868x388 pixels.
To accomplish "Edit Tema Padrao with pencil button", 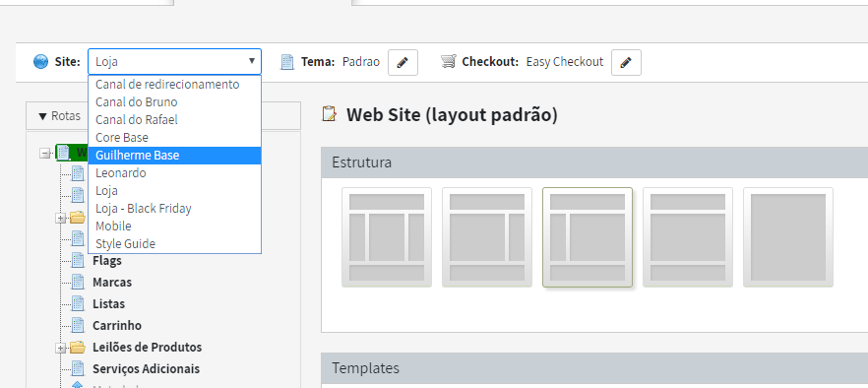I will coord(403,62).
